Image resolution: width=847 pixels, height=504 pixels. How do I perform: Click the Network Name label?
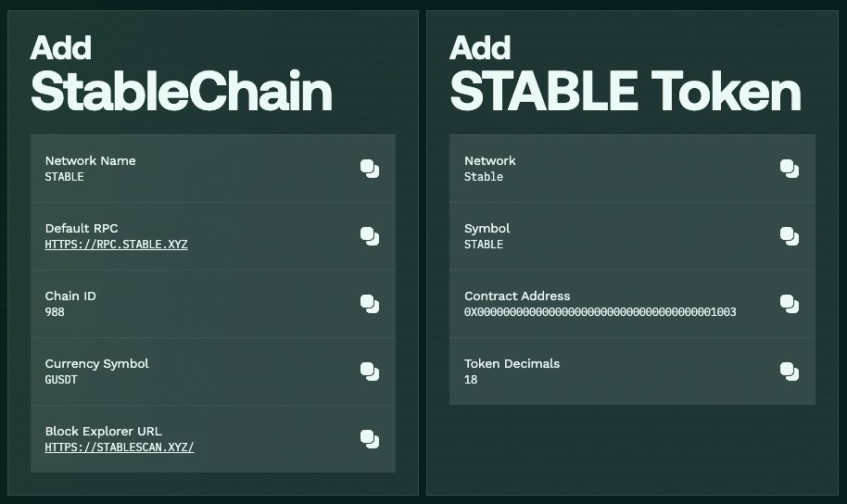tap(90, 160)
